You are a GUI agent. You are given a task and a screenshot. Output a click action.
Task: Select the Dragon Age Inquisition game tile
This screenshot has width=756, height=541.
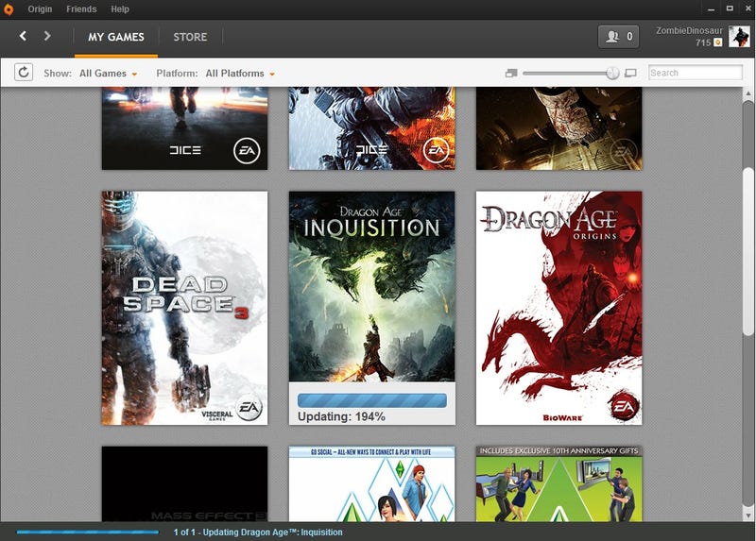pos(371,309)
